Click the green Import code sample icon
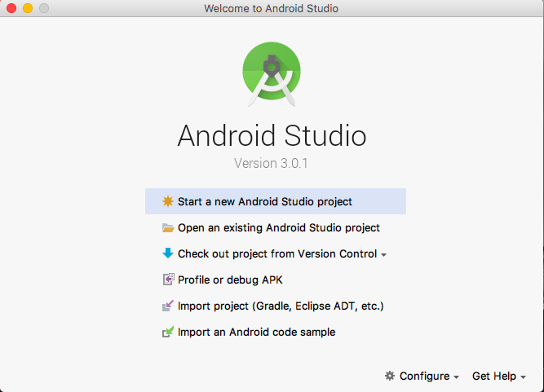 point(168,332)
